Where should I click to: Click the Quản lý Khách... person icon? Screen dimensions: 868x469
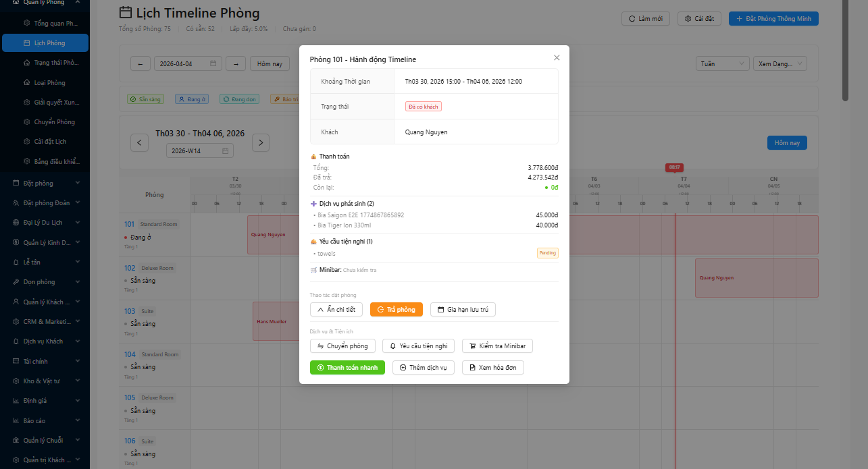[16, 302]
